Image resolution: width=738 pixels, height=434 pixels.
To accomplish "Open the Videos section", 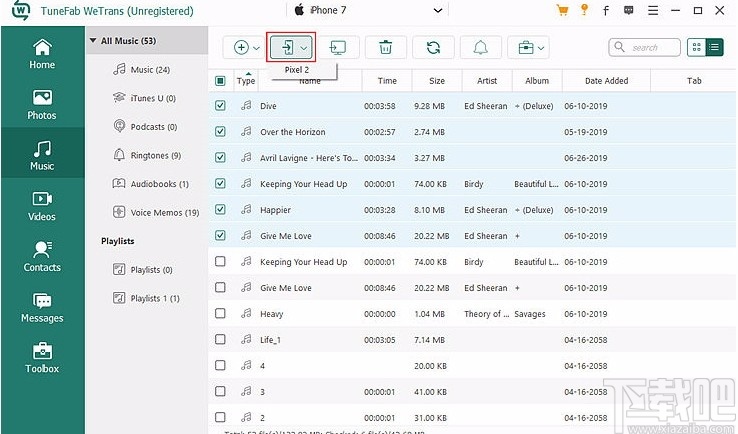I will pos(42,206).
